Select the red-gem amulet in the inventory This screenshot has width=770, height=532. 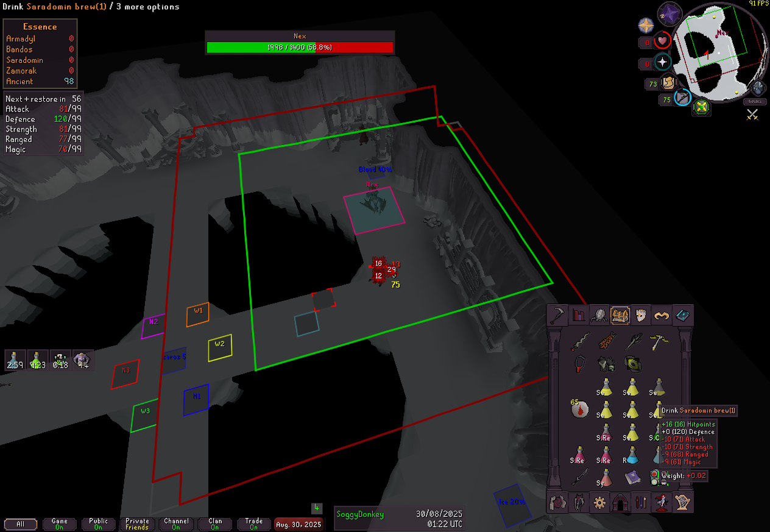point(581,364)
